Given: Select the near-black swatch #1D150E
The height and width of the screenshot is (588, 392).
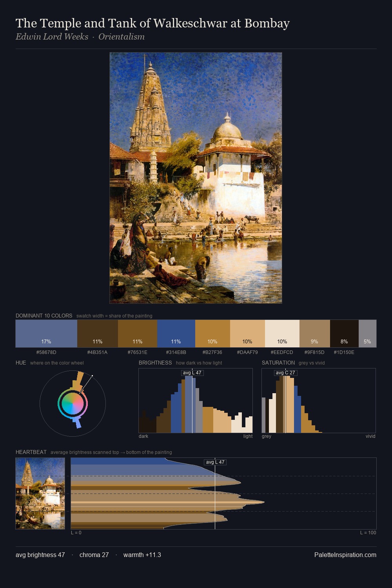Looking at the screenshot, I should [x=344, y=334].
